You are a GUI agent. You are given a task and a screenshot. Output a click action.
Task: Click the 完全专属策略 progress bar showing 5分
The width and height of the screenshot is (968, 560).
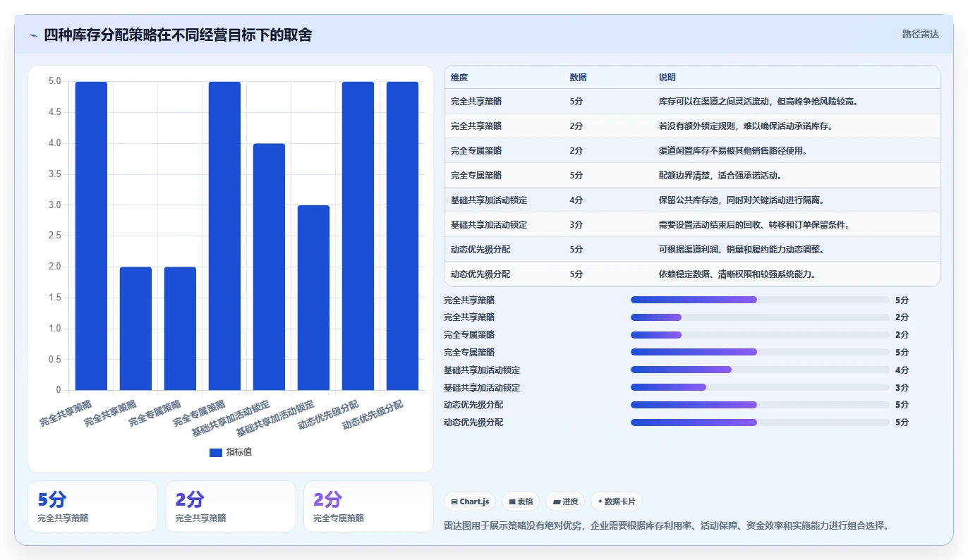coord(760,352)
